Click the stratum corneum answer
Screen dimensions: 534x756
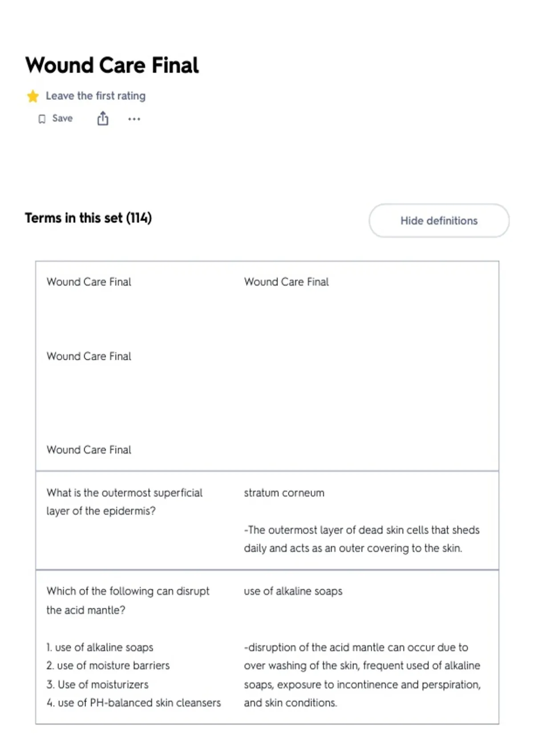284,493
